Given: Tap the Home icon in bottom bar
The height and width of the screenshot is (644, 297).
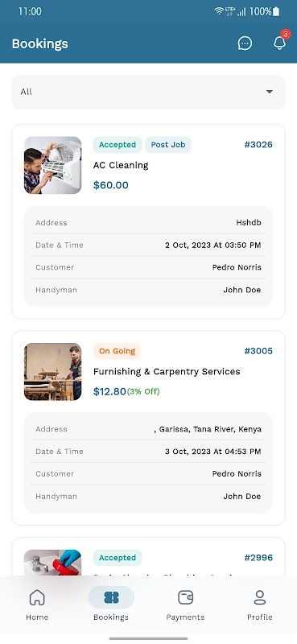Looking at the screenshot, I should [x=37, y=597].
